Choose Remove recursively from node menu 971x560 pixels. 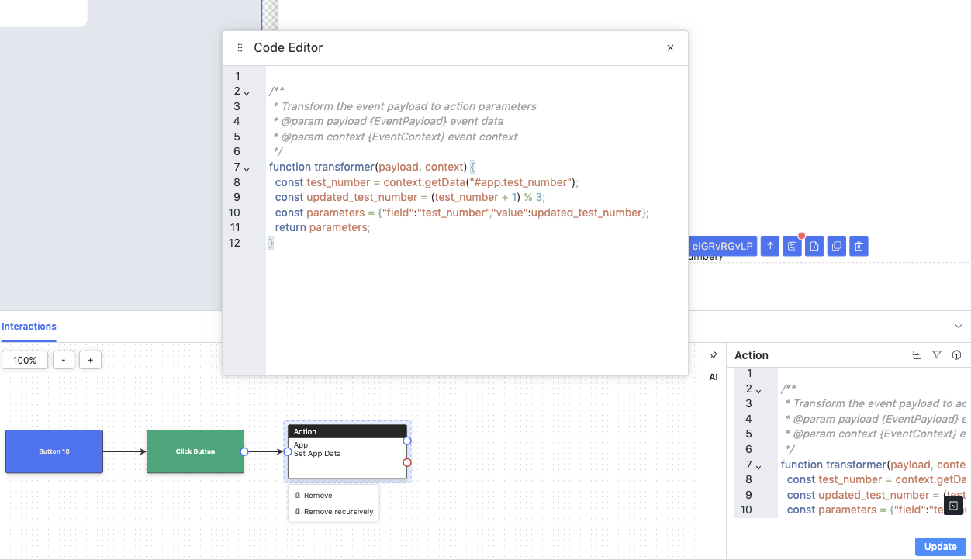338,512
